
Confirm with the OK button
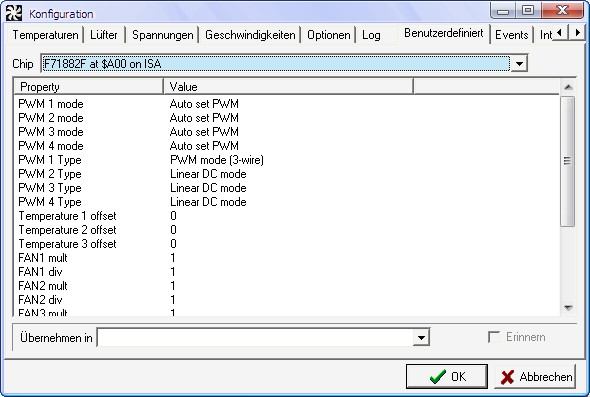point(447,376)
